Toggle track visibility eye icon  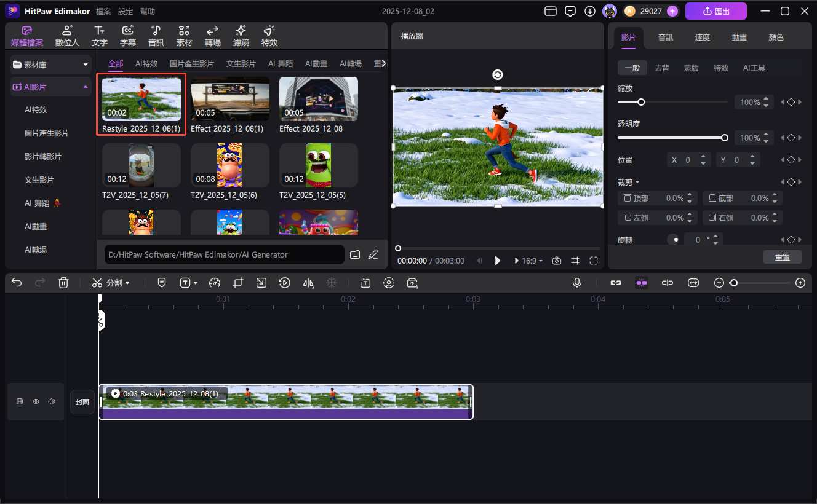[x=36, y=401]
